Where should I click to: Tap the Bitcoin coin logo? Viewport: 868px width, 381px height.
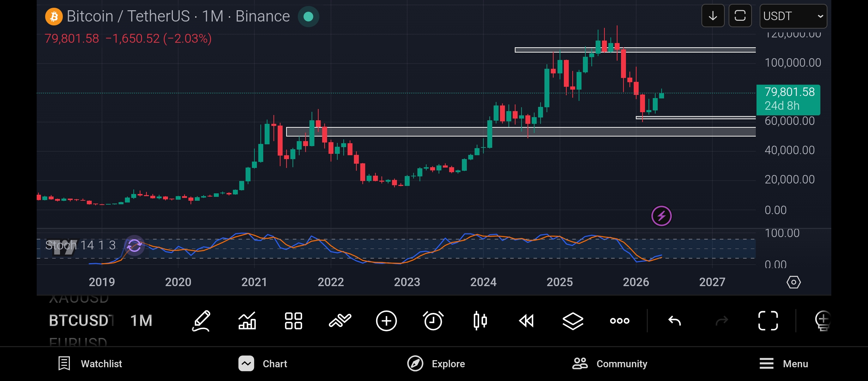[54, 17]
